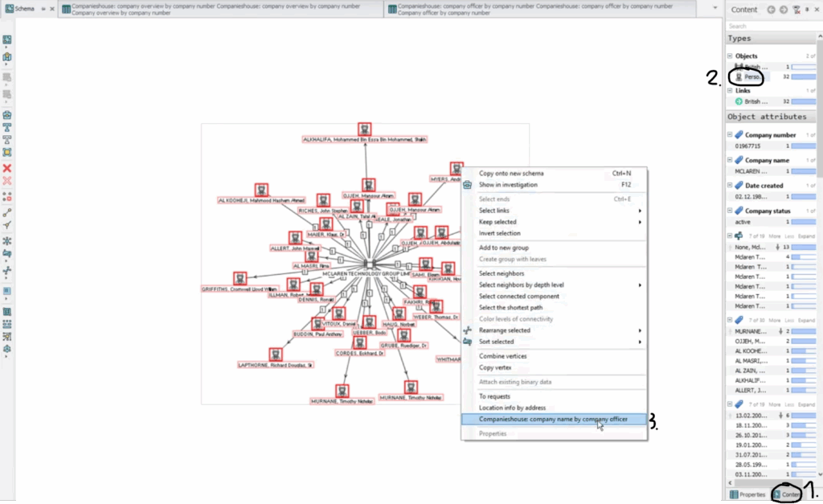Click the red X delete icon in left toolbar

(x=6, y=168)
